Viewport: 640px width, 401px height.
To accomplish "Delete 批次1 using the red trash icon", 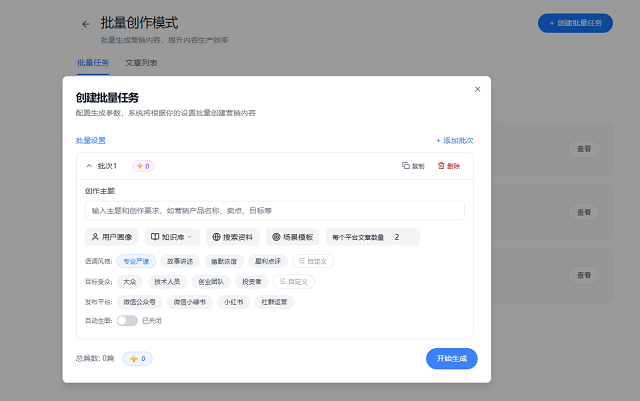I will click(449, 166).
